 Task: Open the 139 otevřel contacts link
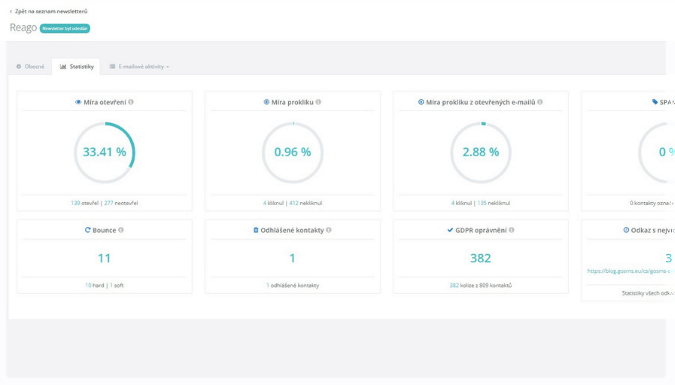pyautogui.click(x=75, y=203)
